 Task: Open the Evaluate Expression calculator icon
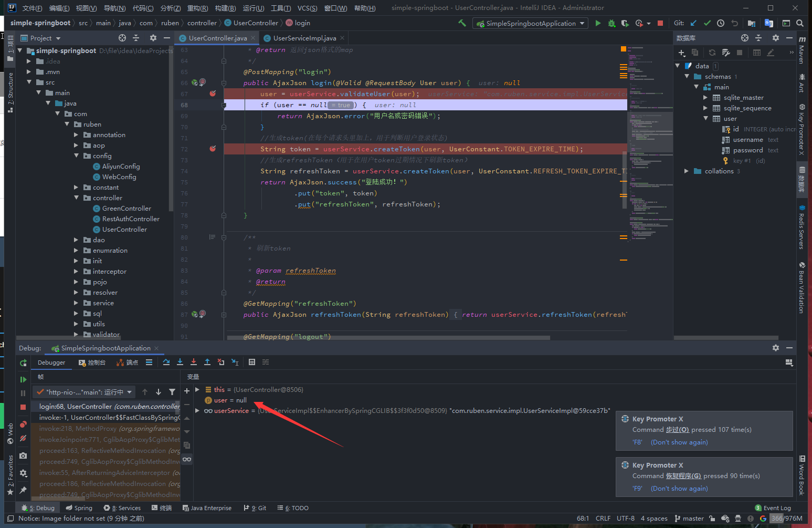pyautogui.click(x=252, y=362)
